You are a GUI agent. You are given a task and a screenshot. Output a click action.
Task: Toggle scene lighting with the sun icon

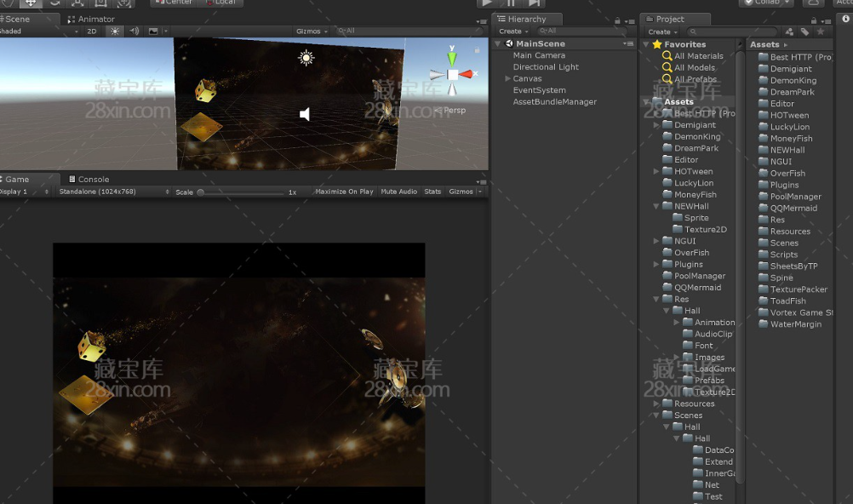[115, 31]
